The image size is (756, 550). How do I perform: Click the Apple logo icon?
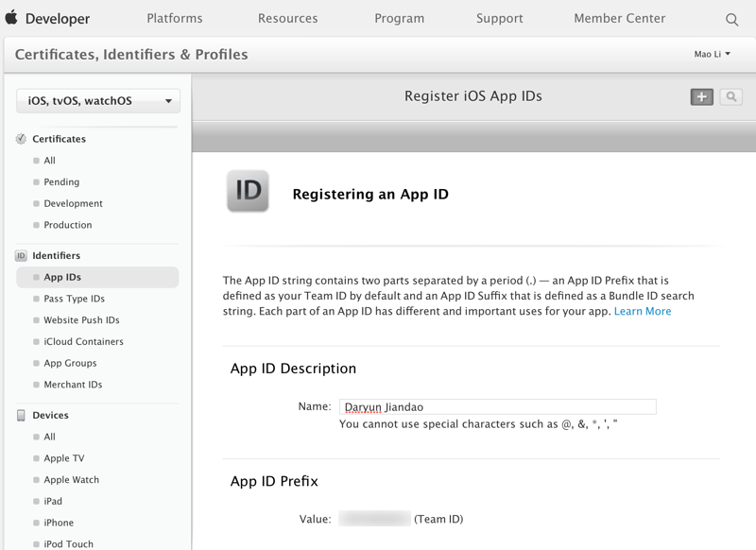point(11,18)
